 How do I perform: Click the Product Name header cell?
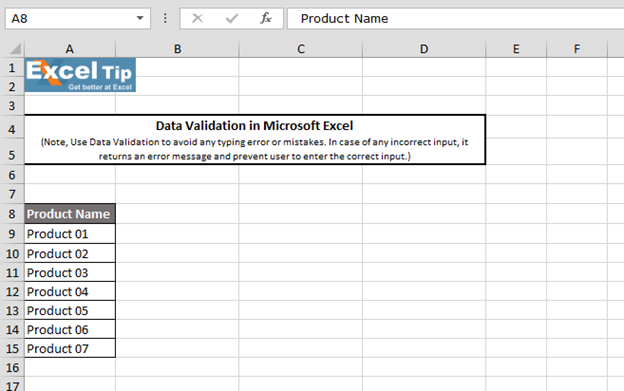coord(70,214)
